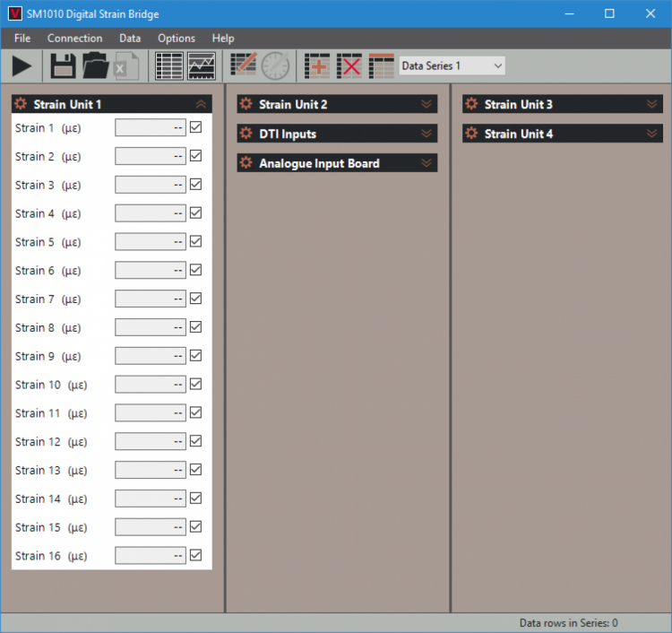Image resolution: width=672 pixels, height=633 pixels.
Task: Click the Analogue Input Board header title
Action: 319,163
